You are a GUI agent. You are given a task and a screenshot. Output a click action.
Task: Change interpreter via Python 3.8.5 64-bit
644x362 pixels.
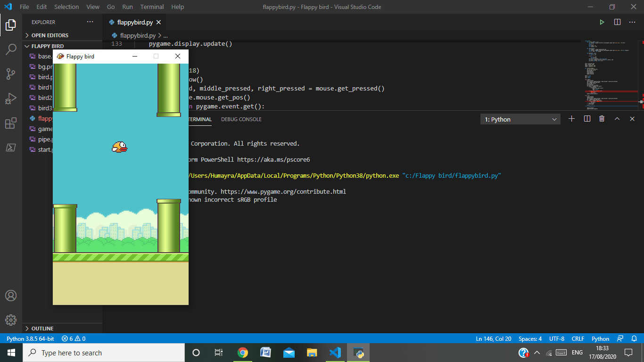click(x=30, y=338)
